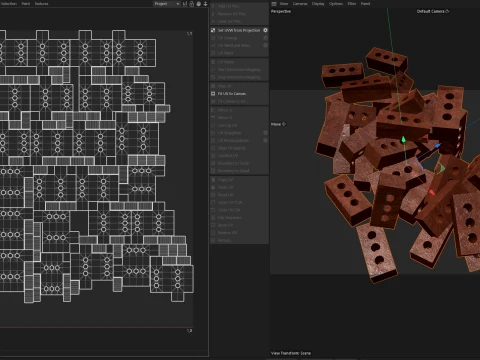The height and width of the screenshot is (360, 480).
Task: Run Start Interactive Mapping command
Action: pos(239,70)
